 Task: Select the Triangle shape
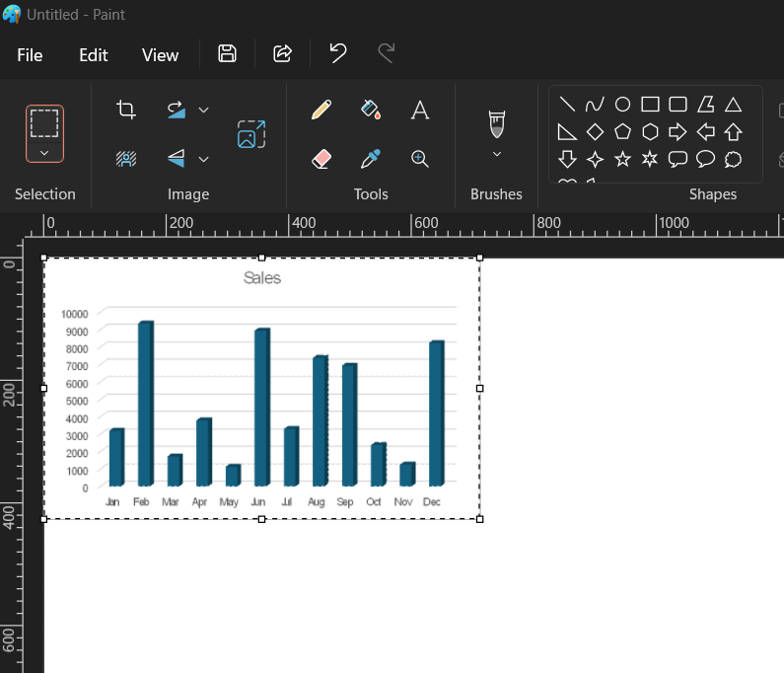(733, 104)
